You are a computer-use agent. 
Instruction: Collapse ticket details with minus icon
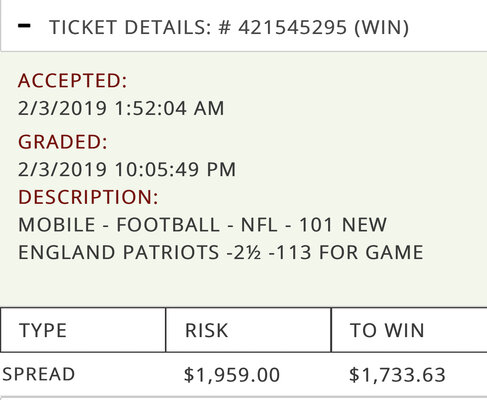24,26
